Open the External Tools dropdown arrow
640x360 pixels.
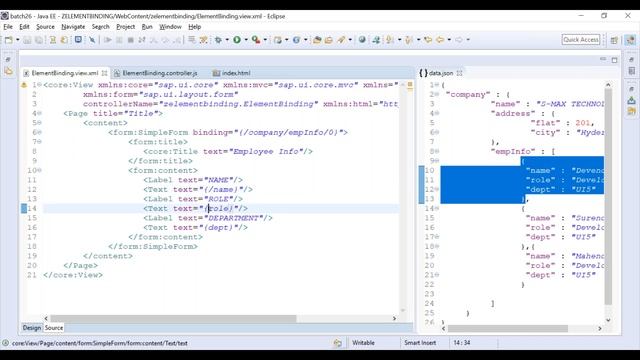[265, 40]
